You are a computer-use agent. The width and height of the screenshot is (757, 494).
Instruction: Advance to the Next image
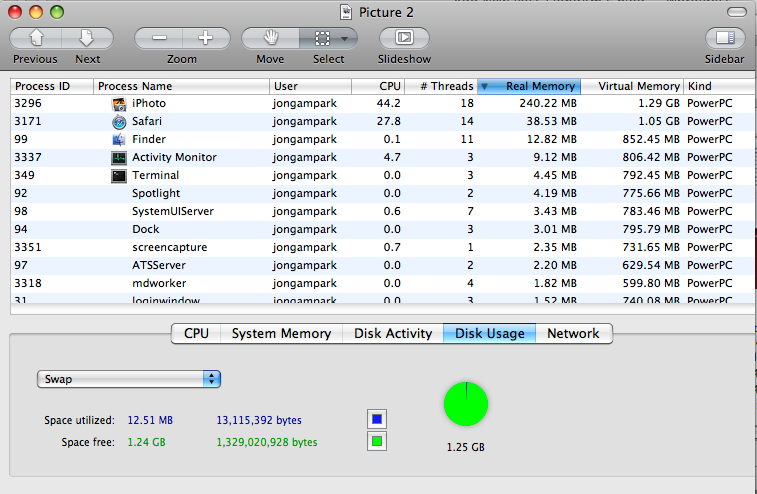[87, 38]
